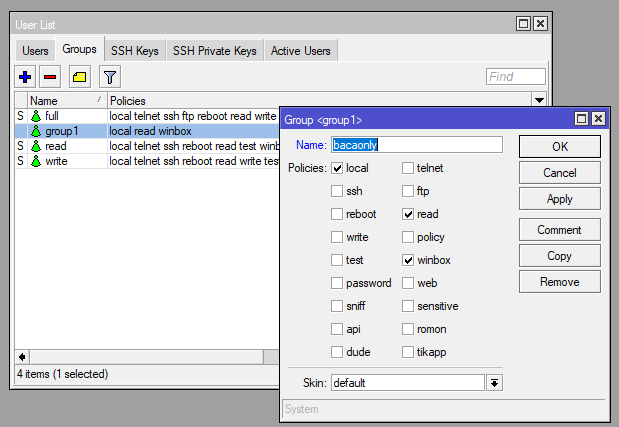This screenshot has height=427, width=619.
Task: Enable the api policy checkbox
Action: (x=337, y=329)
